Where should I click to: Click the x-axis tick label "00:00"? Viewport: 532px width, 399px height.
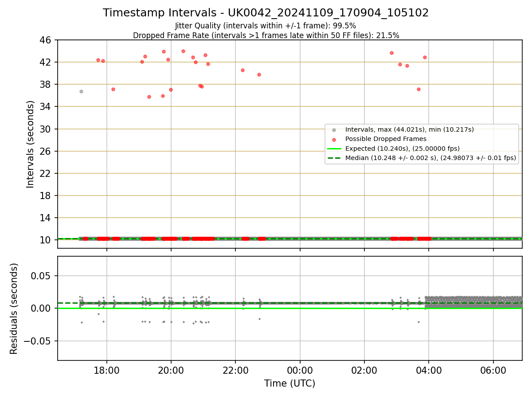pos(300,370)
